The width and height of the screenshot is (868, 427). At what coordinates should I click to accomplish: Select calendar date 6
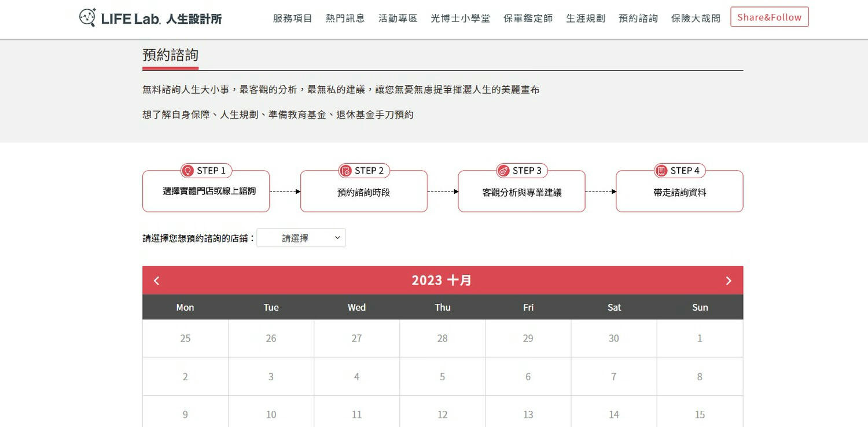pyautogui.click(x=528, y=377)
